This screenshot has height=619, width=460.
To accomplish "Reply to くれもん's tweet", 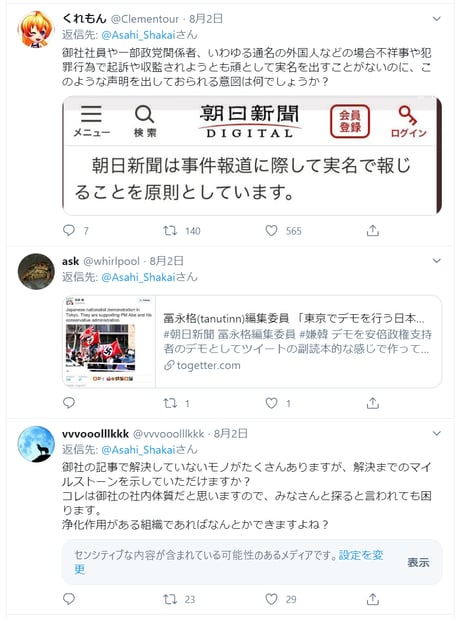I will pyautogui.click(x=69, y=230).
